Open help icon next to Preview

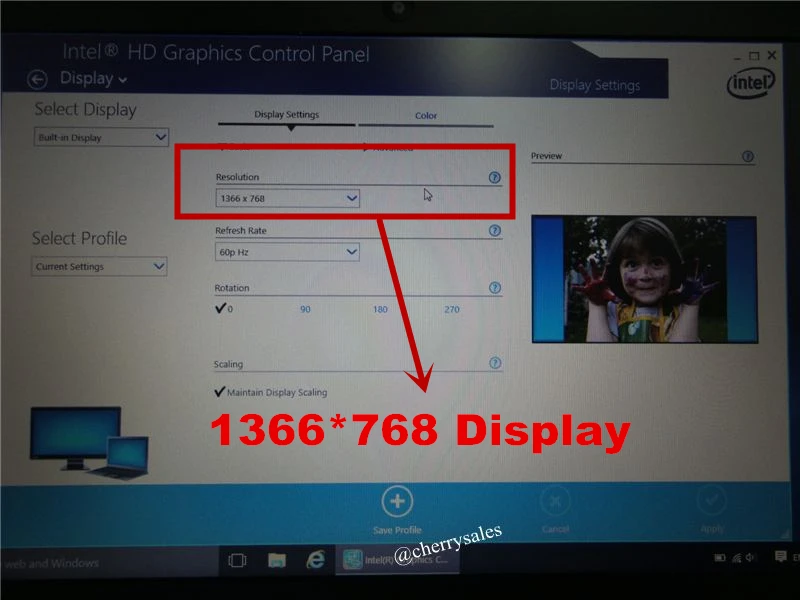pyautogui.click(x=747, y=156)
